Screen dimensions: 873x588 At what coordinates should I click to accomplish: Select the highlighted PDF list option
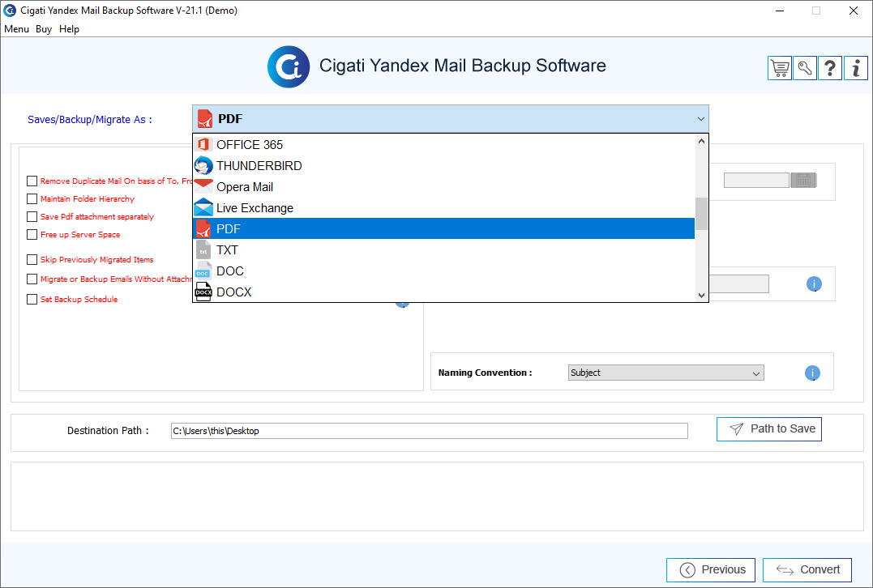[x=443, y=228]
